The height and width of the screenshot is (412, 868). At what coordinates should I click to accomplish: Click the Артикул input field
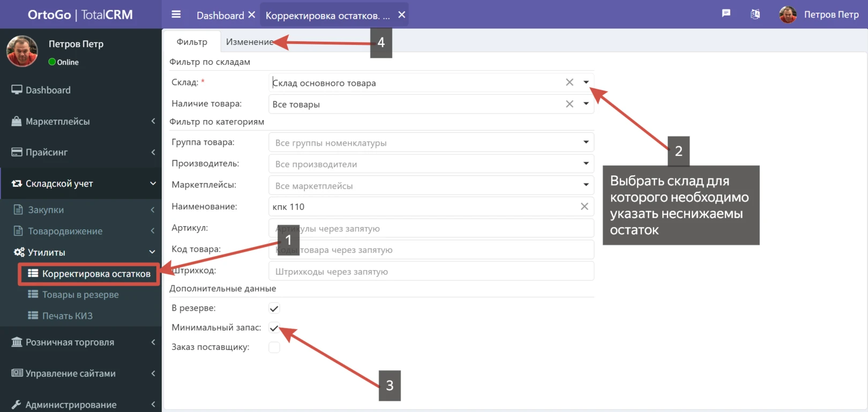[x=431, y=229]
